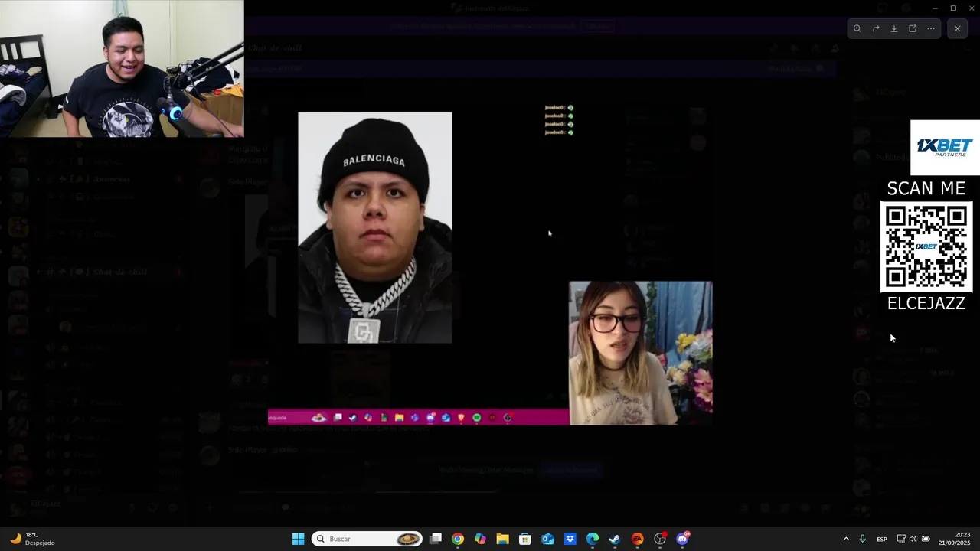Open the image in browser icon
Image resolution: width=980 pixels, height=551 pixels.
(x=913, y=28)
